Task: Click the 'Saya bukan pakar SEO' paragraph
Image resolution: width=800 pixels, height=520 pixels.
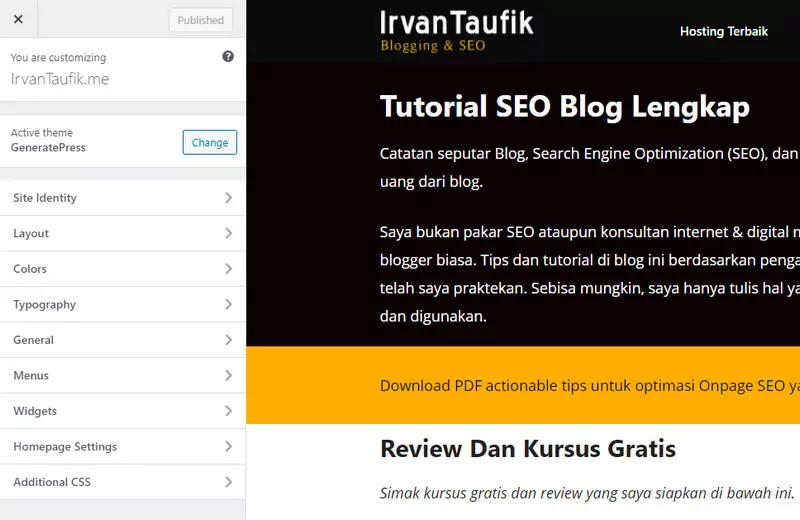Action: [x=590, y=274]
